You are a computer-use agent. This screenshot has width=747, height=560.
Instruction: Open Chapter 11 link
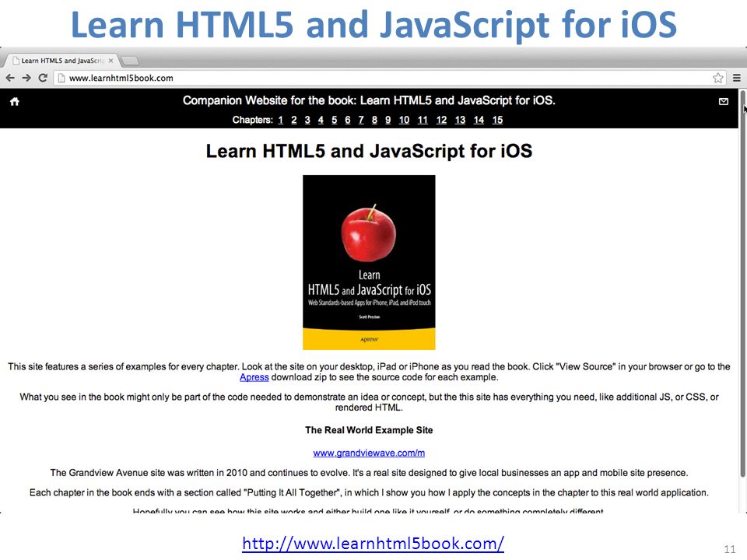[x=423, y=120]
